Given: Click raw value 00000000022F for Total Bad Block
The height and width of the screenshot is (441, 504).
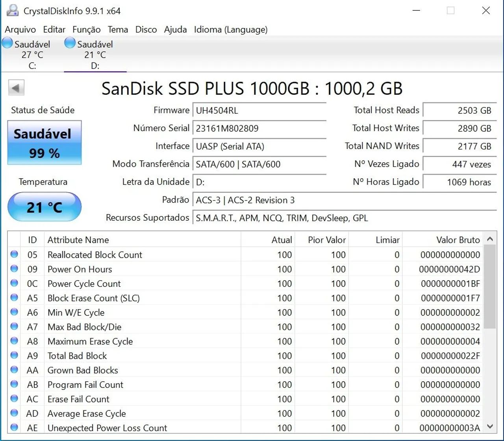Looking at the screenshot, I should [x=450, y=356].
